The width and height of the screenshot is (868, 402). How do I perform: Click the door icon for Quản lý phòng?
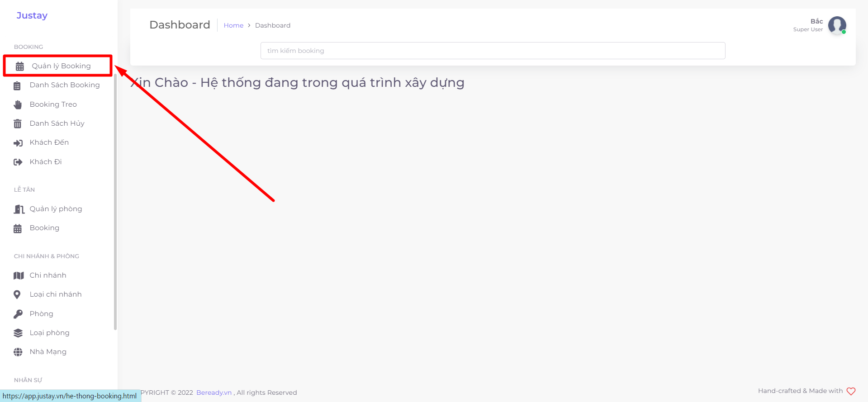click(x=19, y=209)
